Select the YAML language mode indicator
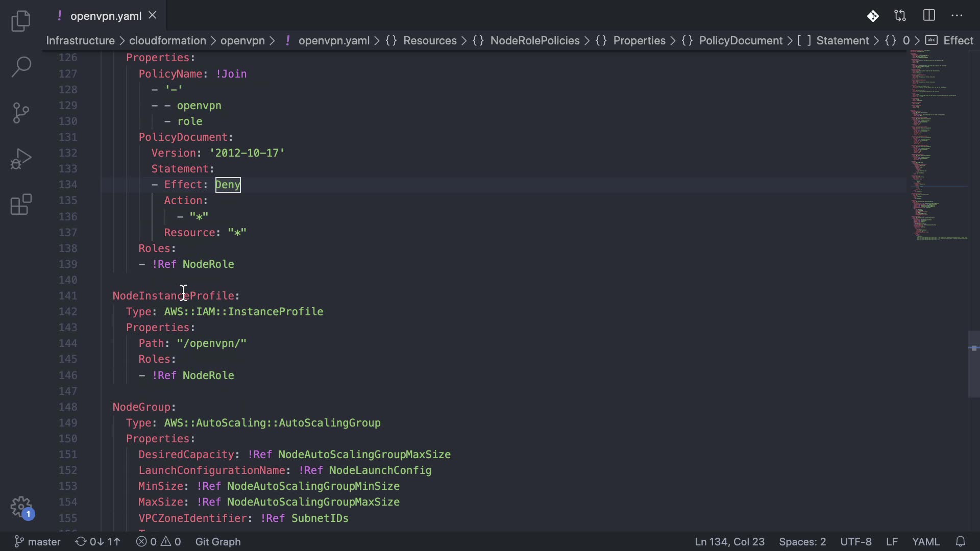 (925, 541)
